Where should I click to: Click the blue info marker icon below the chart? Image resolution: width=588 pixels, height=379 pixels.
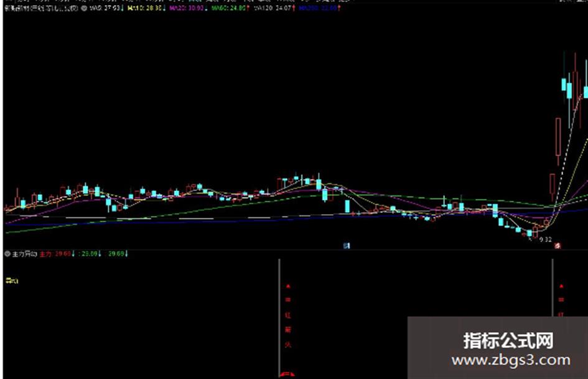[347, 246]
